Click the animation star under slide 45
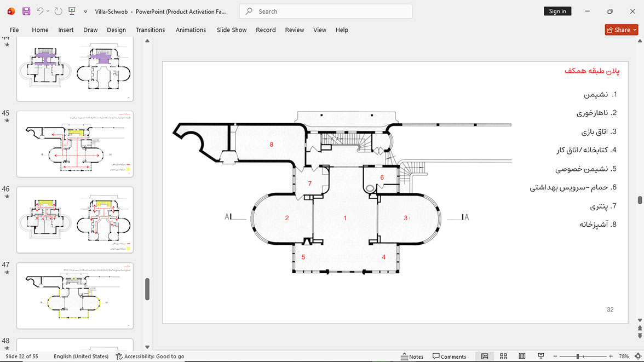Image resolution: width=644 pixels, height=362 pixels. click(x=7, y=121)
